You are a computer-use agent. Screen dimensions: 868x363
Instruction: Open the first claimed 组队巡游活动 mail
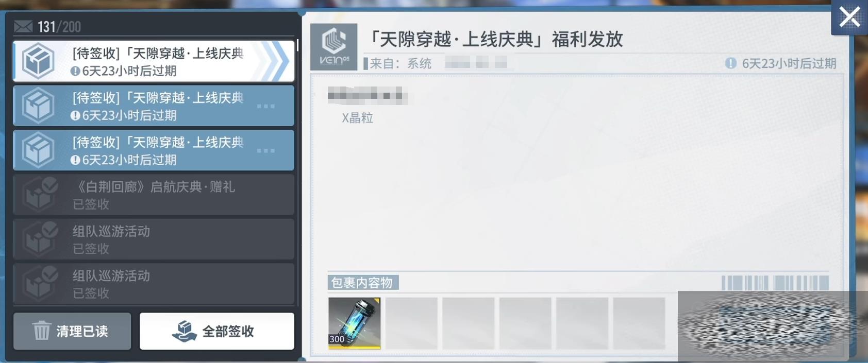tap(154, 239)
